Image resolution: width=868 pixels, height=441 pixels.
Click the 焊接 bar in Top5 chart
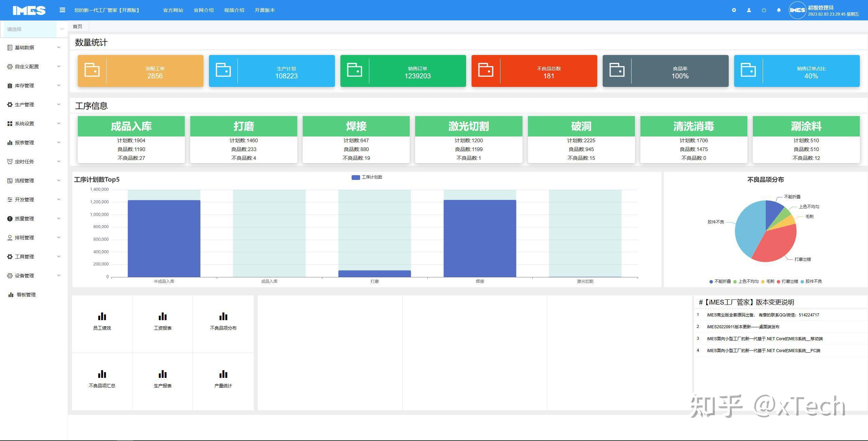pos(480,238)
